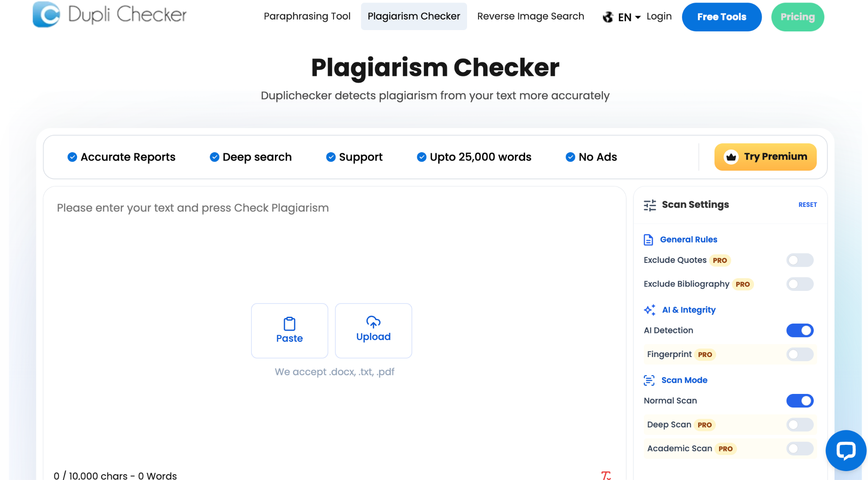Click the Try Premium button

coord(765,157)
